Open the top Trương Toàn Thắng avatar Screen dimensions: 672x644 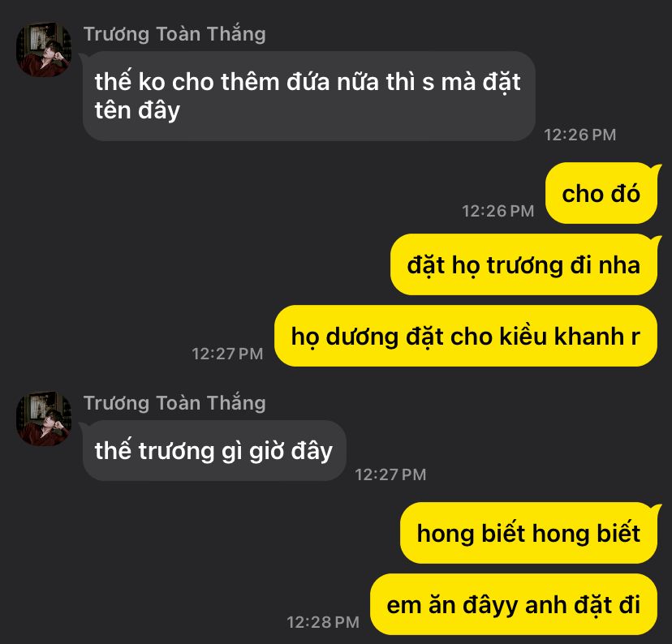pos(44,49)
